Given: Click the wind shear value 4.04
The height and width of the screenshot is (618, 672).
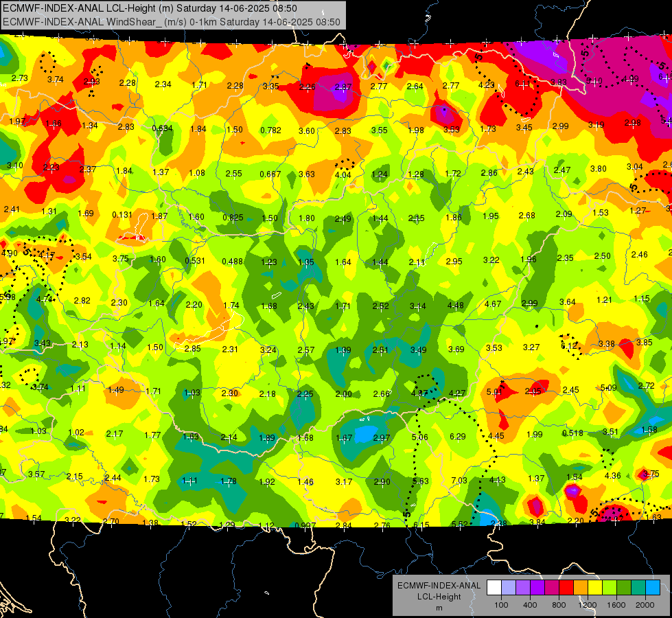Looking at the screenshot, I should click(x=343, y=174).
